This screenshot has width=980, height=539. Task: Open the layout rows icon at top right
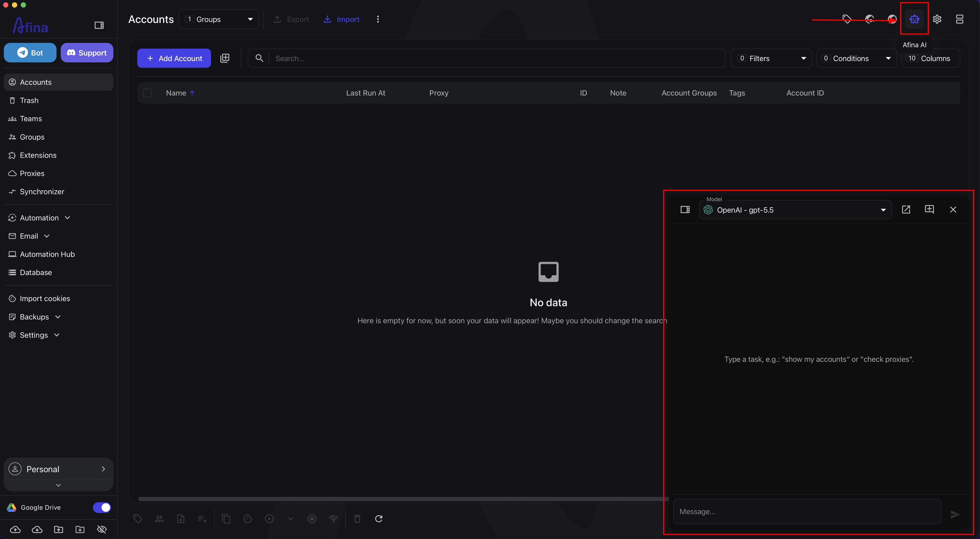click(960, 19)
